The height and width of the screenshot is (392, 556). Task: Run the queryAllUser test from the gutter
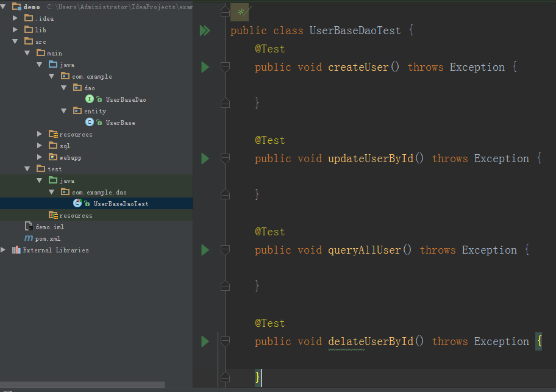point(205,250)
